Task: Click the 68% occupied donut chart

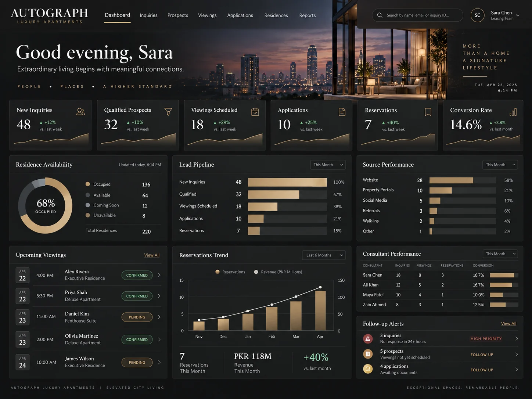Action: pyautogui.click(x=45, y=206)
